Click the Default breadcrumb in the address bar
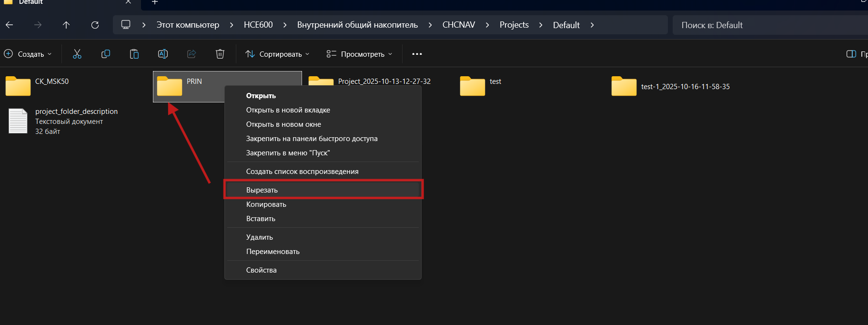The image size is (868, 325). (x=566, y=25)
